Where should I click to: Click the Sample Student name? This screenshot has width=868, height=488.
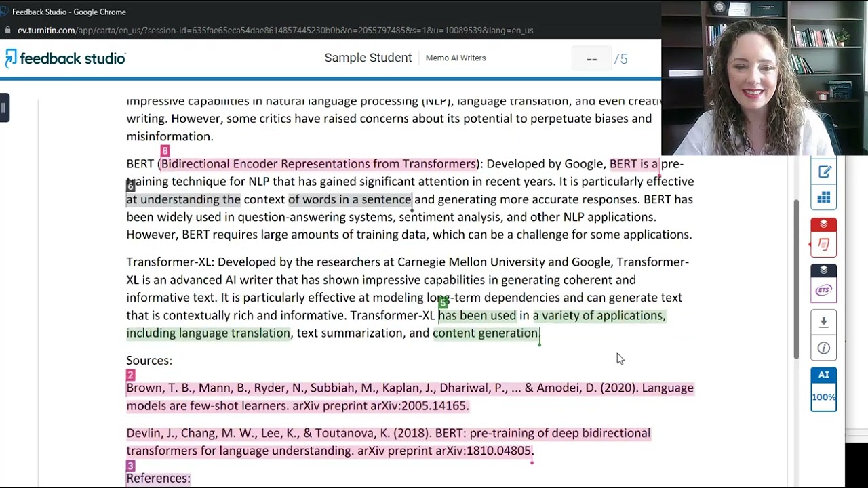pyautogui.click(x=368, y=58)
